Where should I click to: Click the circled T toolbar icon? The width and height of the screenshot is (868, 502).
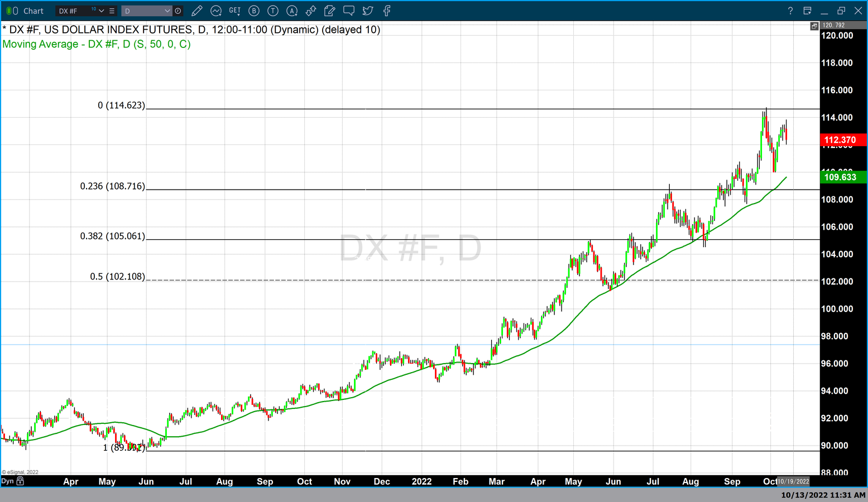273,11
